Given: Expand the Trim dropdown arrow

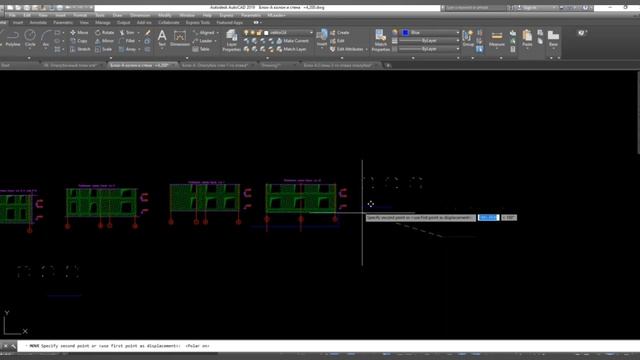Looking at the screenshot, I should (x=138, y=33).
